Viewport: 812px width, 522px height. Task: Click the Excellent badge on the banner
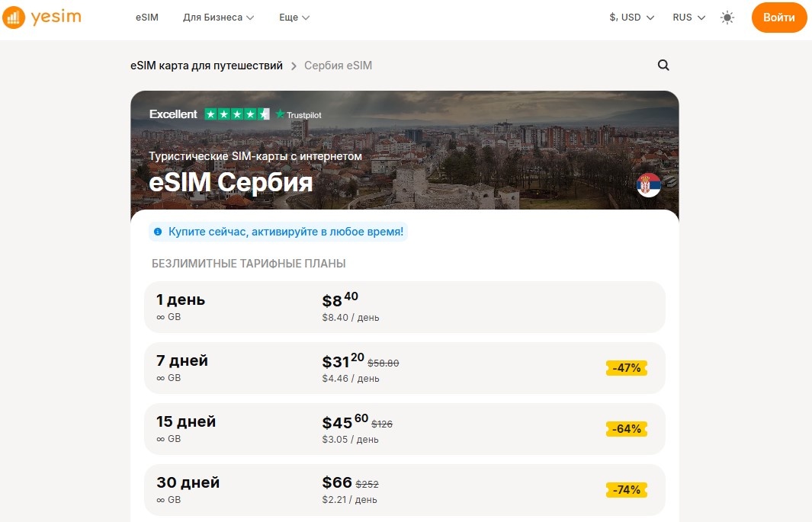pos(173,114)
